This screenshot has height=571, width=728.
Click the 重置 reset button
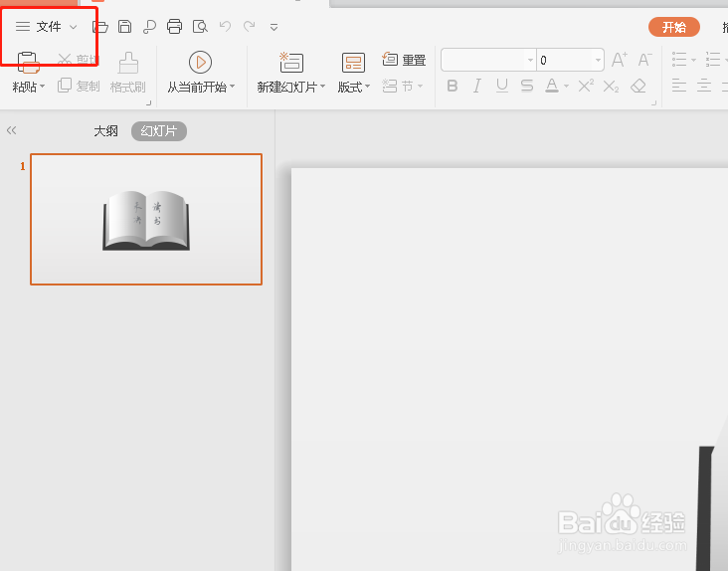404,60
